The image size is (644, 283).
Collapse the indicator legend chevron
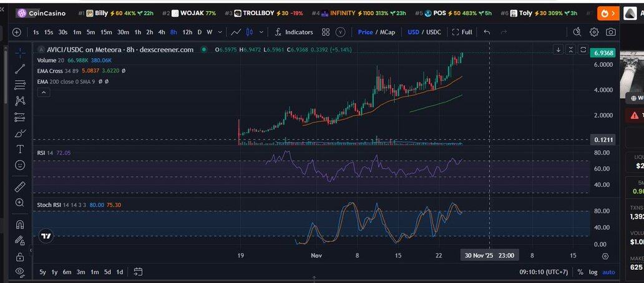click(43, 92)
